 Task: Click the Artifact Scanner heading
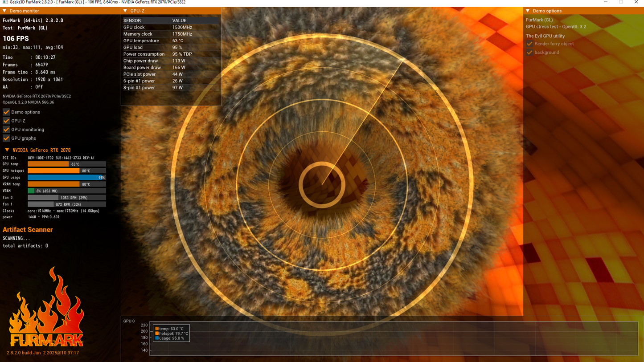click(x=28, y=230)
